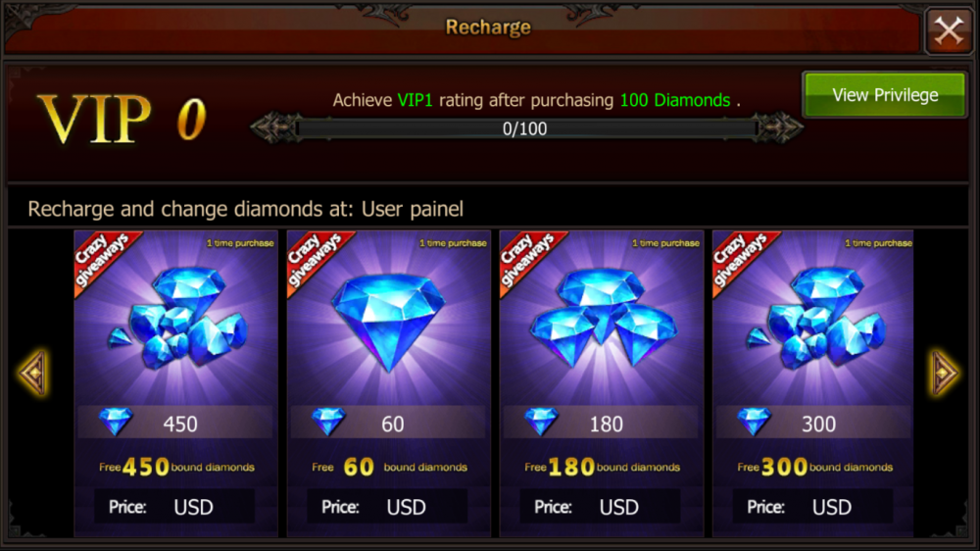Image resolution: width=980 pixels, height=551 pixels.
Task: Click the Price USD field of 450 package
Action: 174,506
